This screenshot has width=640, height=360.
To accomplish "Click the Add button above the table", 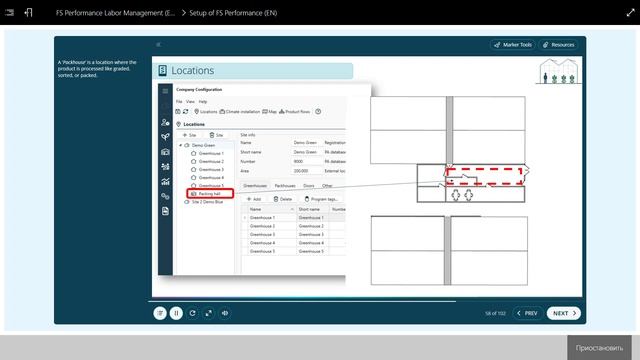I will 254,199.
